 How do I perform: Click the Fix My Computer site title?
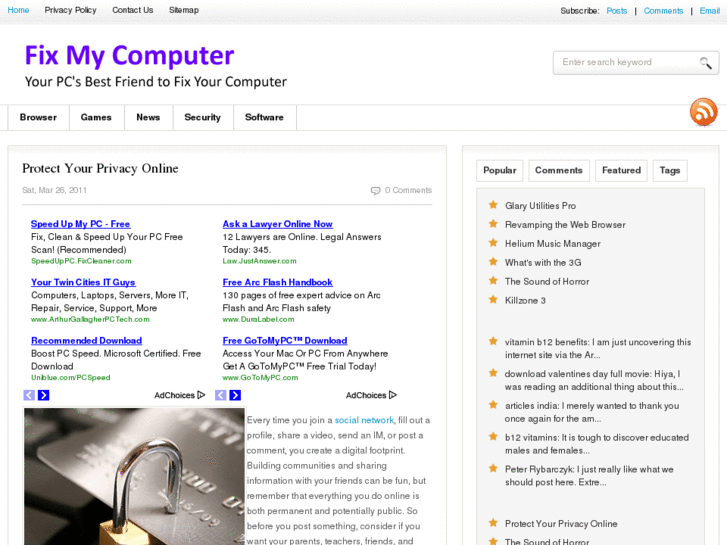coord(129,55)
